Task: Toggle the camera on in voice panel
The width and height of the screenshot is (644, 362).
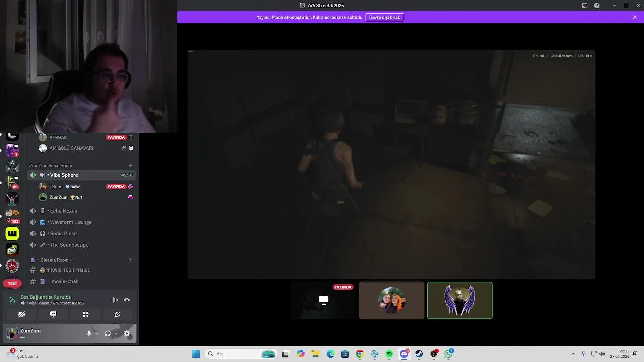Action: tap(21, 314)
